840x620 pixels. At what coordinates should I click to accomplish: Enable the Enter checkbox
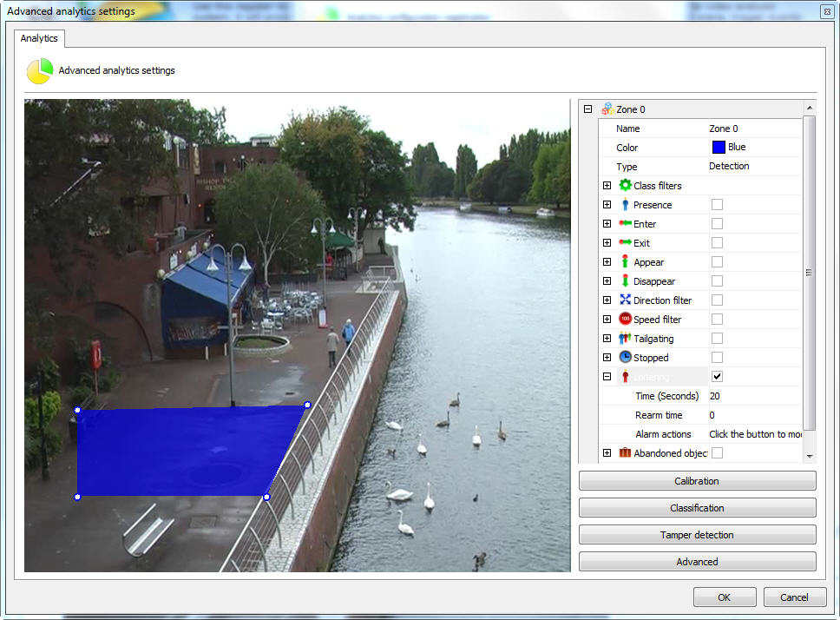(717, 223)
